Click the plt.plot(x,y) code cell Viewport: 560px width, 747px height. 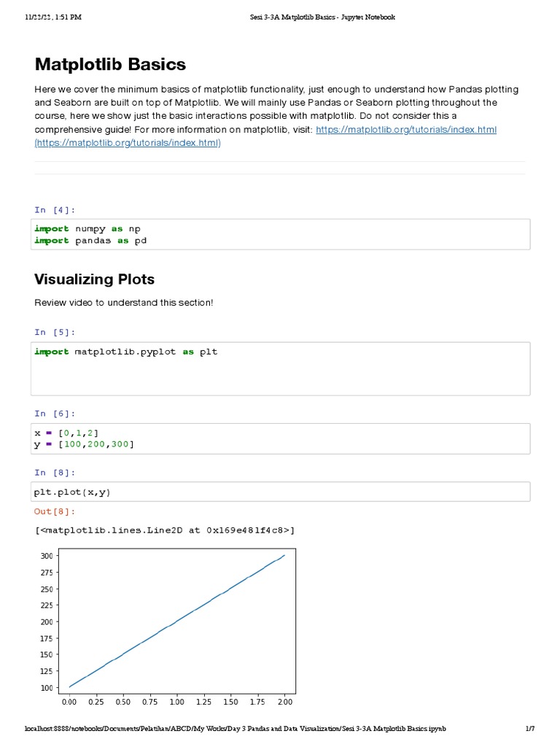(280, 492)
